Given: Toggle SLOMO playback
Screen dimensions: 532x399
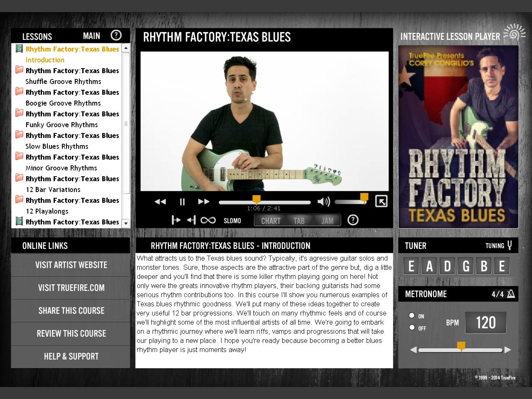Looking at the screenshot, I should 232,221.
